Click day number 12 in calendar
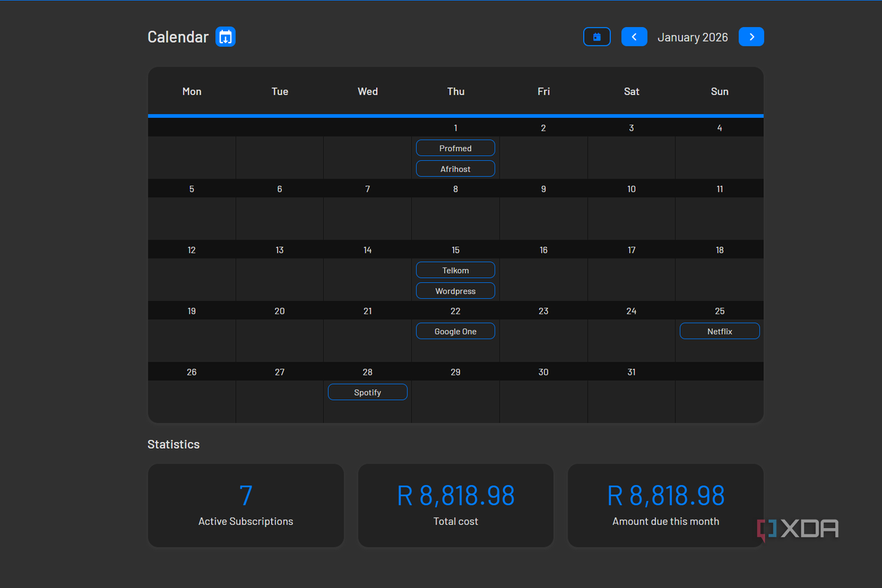Viewport: 882px width, 588px height. [192, 250]
